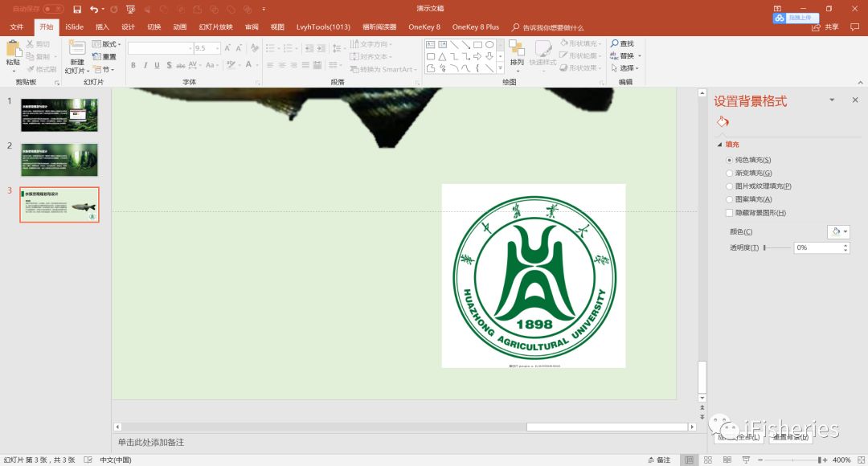Image resolution: width=868 pixels, height=466 pixels.
Task: Click the New Slide icon
Action: coord(76,48)
